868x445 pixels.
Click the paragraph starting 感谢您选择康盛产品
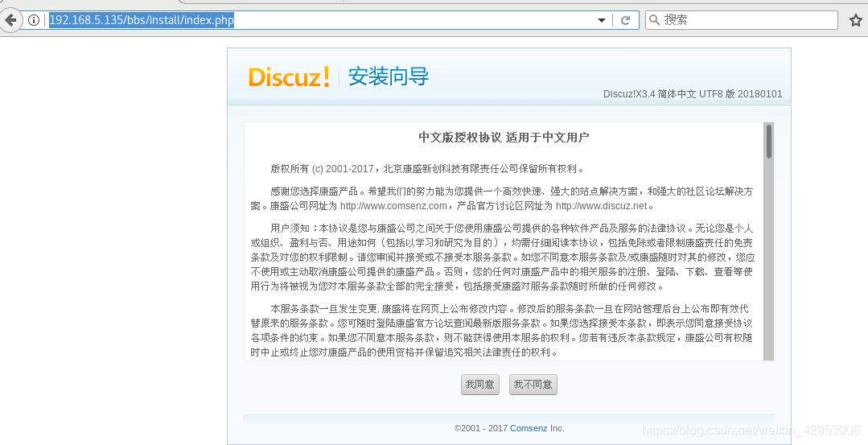tap(501, 198)
